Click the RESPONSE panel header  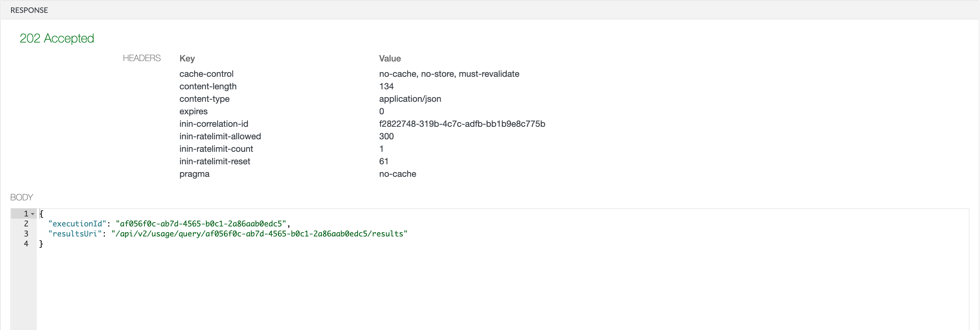(x=29, y=10)
